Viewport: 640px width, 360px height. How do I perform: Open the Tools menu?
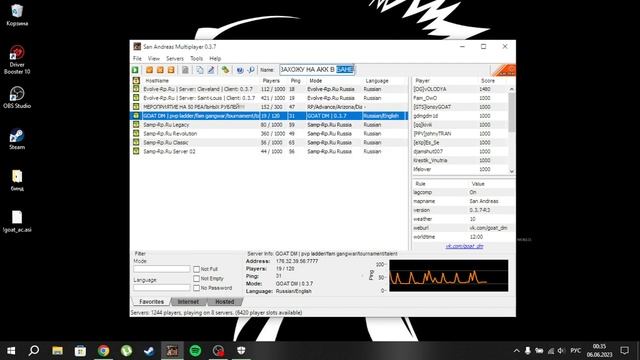[x=196, y=58]
